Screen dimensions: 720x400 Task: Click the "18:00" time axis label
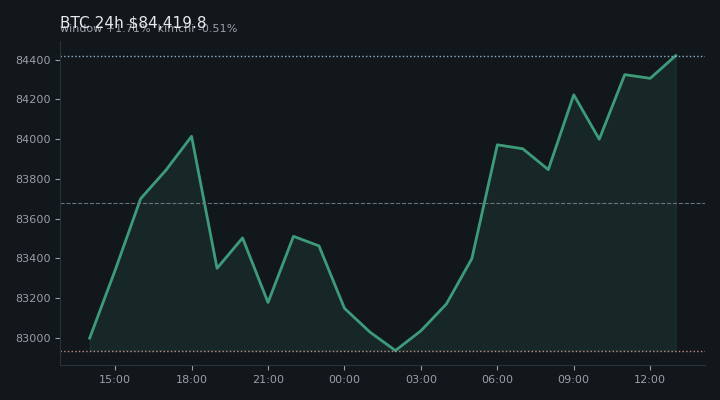click(191, 379)
